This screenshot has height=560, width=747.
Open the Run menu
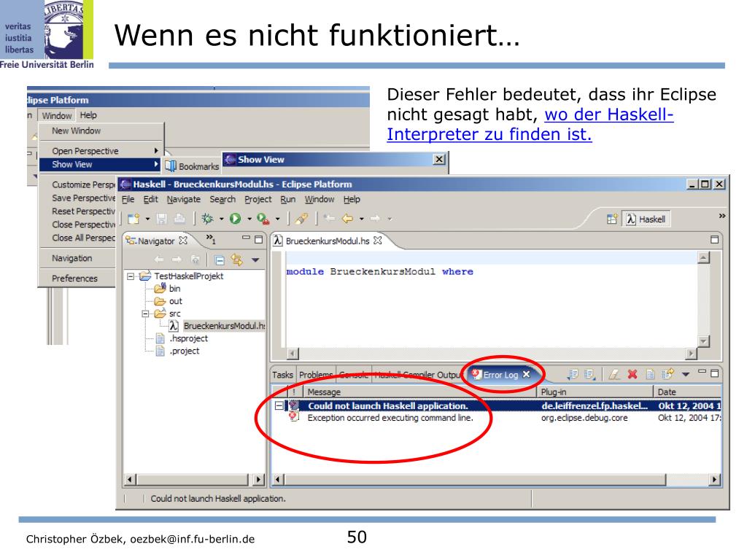287,200
